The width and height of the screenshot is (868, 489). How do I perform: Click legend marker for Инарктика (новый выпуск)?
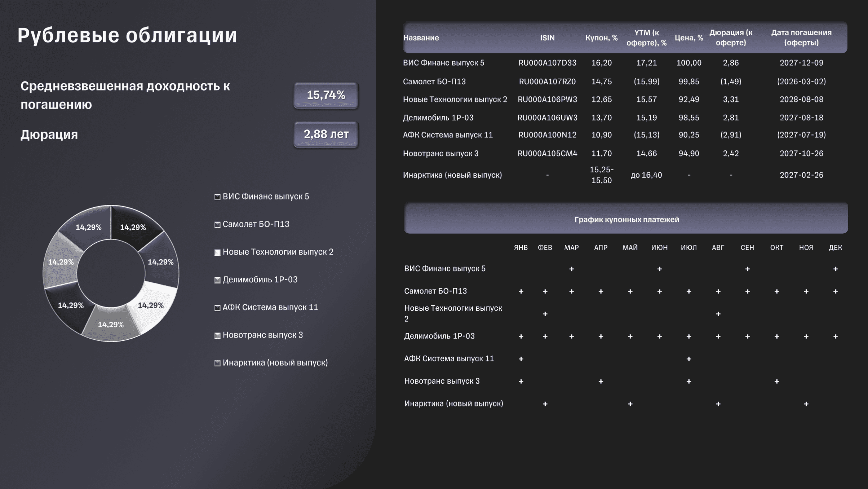[x=217, y=363]
